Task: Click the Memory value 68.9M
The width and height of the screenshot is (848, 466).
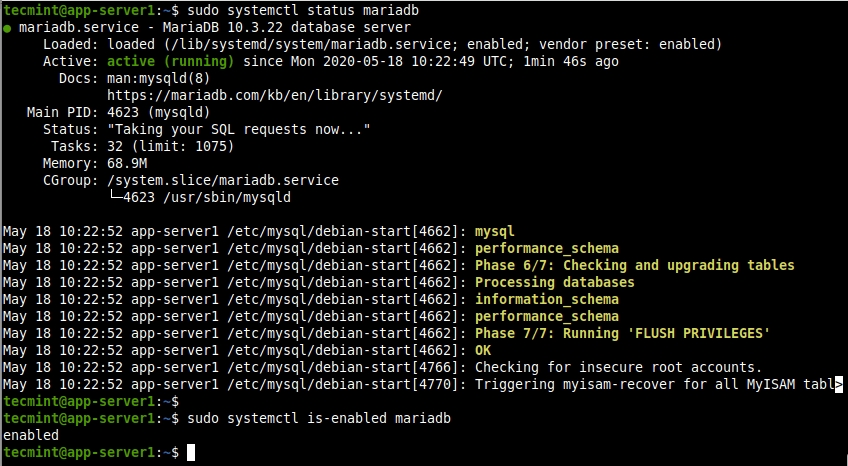Action: point(127,163)
